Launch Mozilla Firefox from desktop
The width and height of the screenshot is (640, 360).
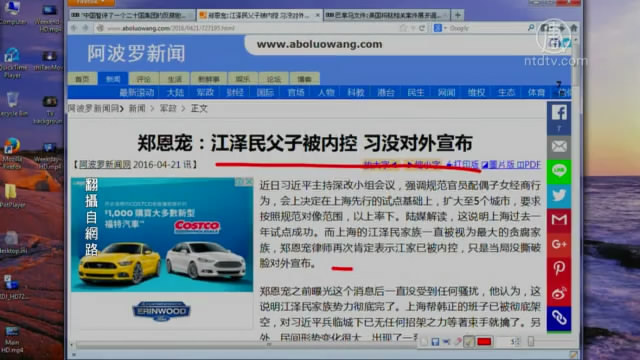12,153
